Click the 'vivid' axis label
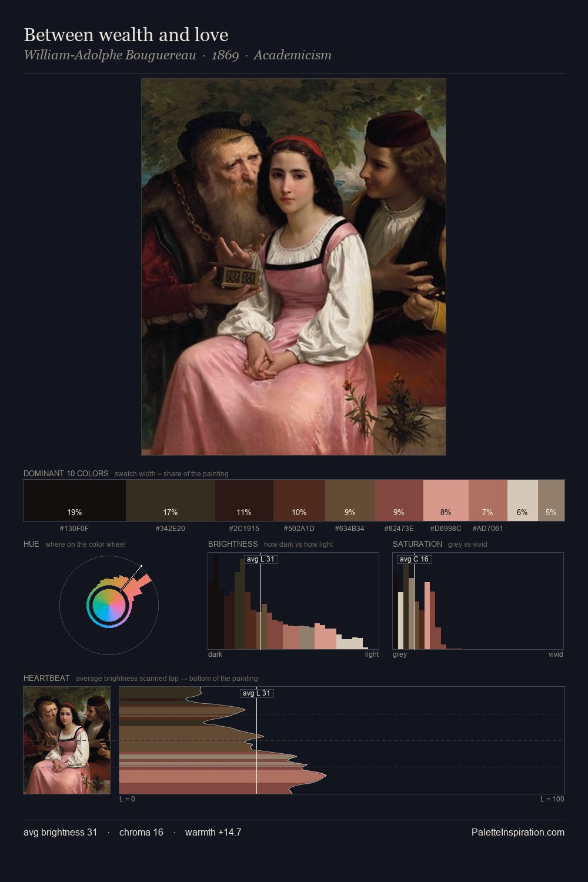This screenshot has width=588, height=882. 556,654
